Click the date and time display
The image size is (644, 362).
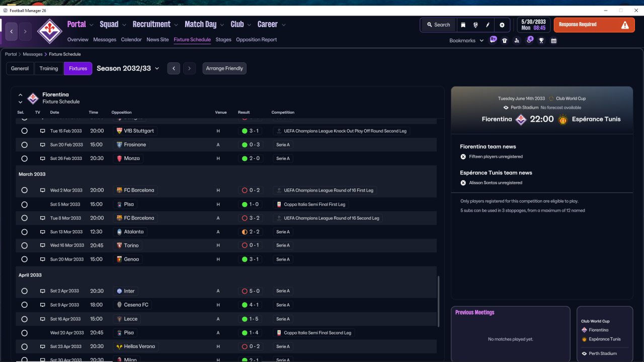coord(533,25)
